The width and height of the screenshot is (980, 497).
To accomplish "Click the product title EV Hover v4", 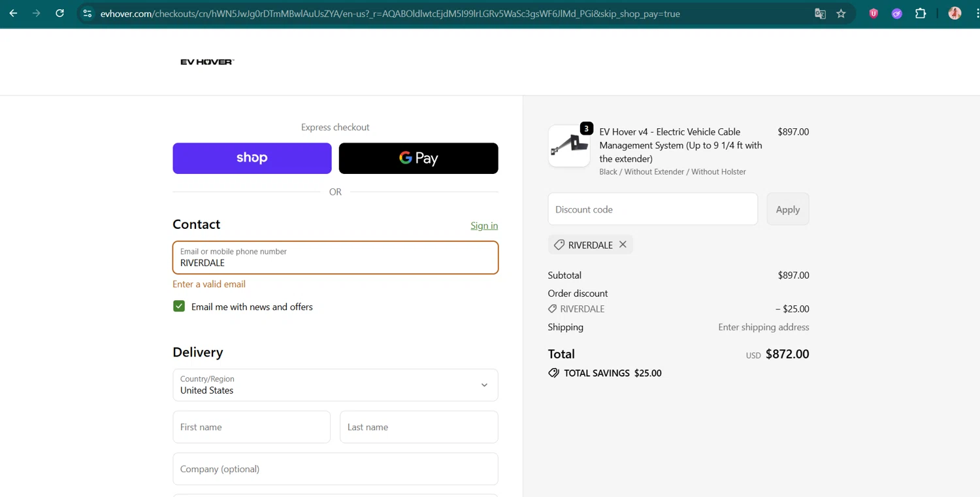I will click(681, 145).
